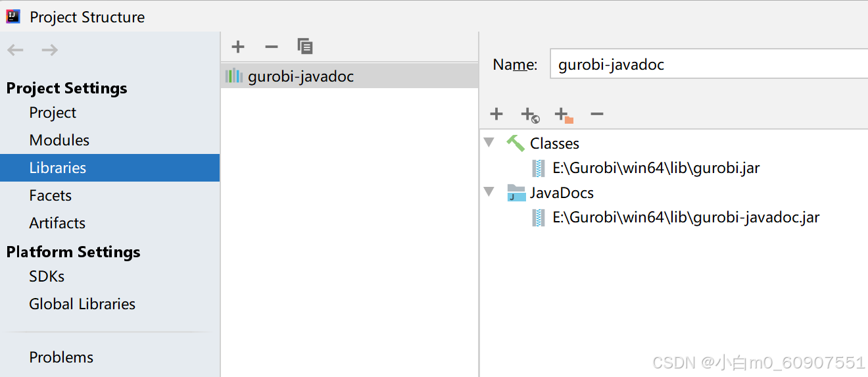Viewport: 868px width, 377px height.
Task: Open Global Libraries settings
Action: point(82,304)
